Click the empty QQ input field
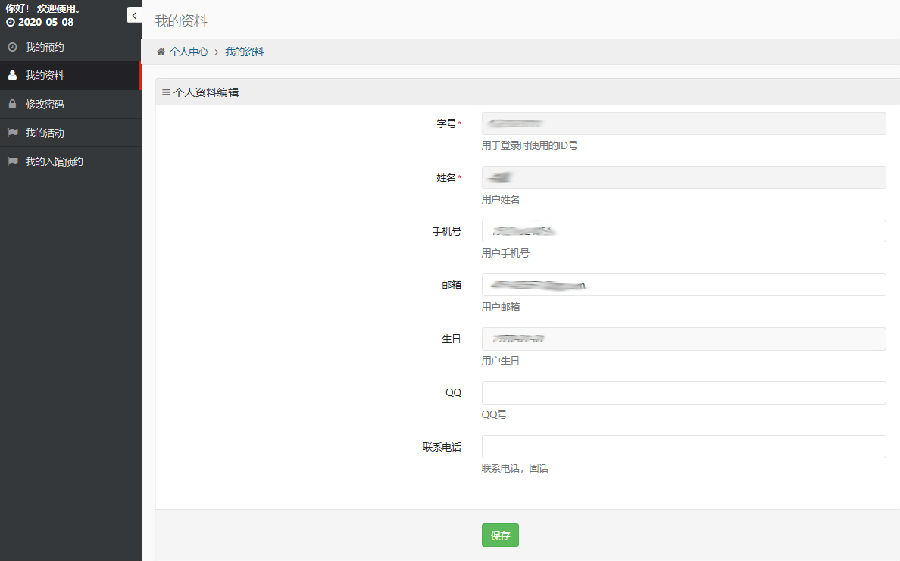900x561 pixels. tap(683, 393)
